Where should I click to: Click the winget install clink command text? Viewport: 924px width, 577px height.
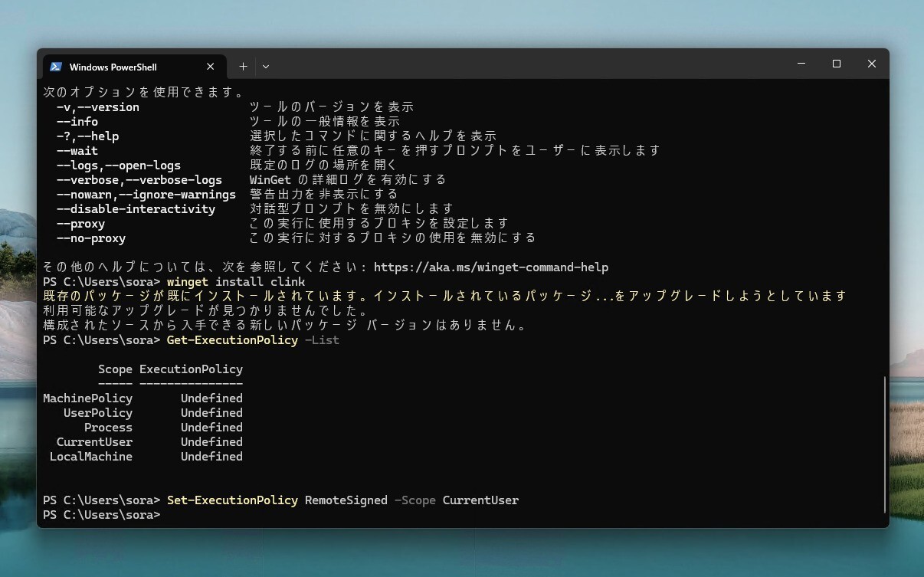(235, 281)
